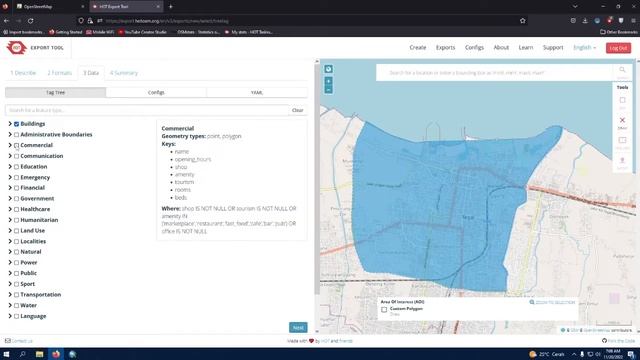Check the Healthcare checkbox
This screenshot has width=640, height=360.
pos(16,209)
